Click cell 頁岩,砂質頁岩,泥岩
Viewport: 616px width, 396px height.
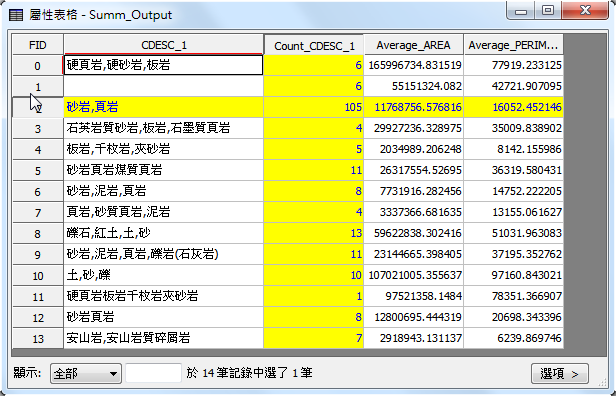pos(163,212)
